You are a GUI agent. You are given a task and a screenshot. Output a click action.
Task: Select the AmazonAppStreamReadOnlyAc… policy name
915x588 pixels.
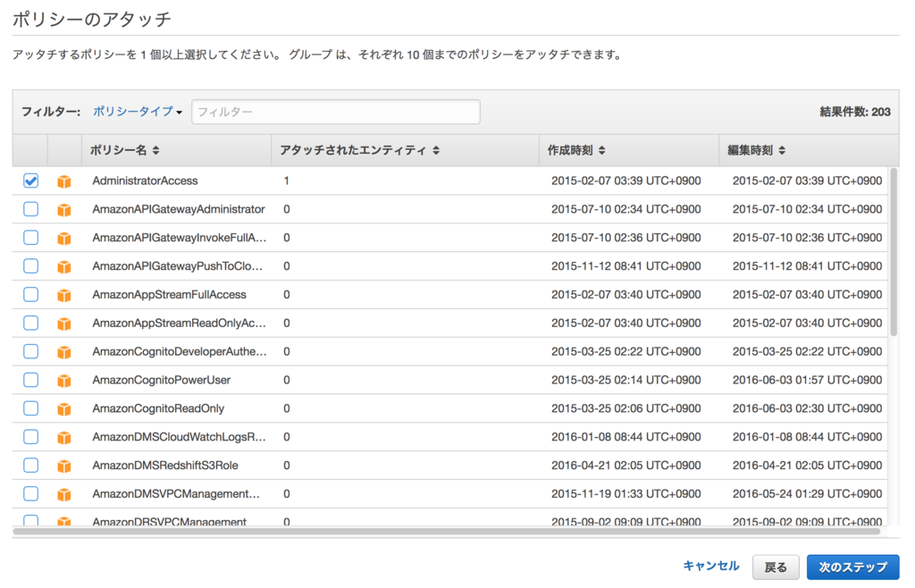click(x=179, y=323)
